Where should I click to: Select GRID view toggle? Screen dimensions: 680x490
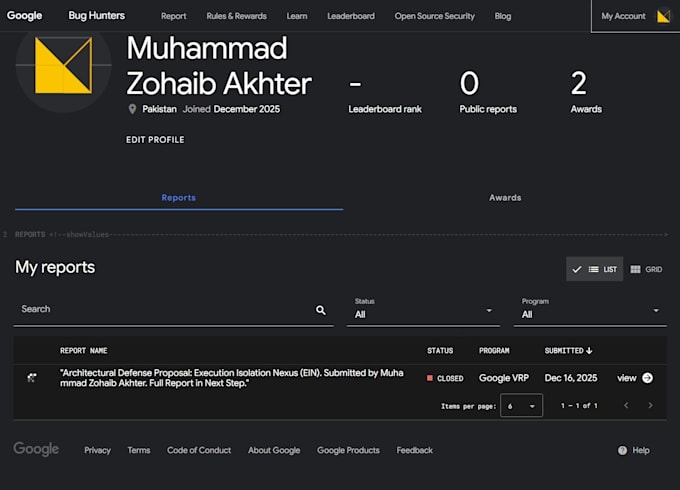coord(646,269)
